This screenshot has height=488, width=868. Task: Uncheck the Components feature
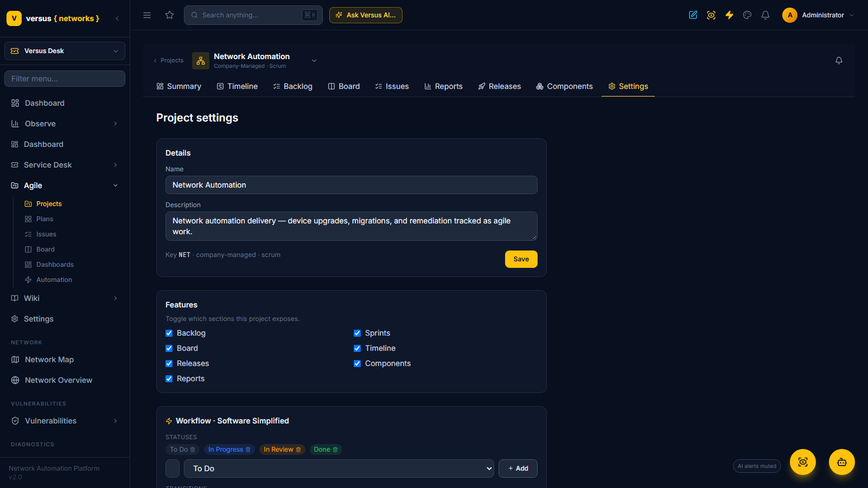click(358, 363)
